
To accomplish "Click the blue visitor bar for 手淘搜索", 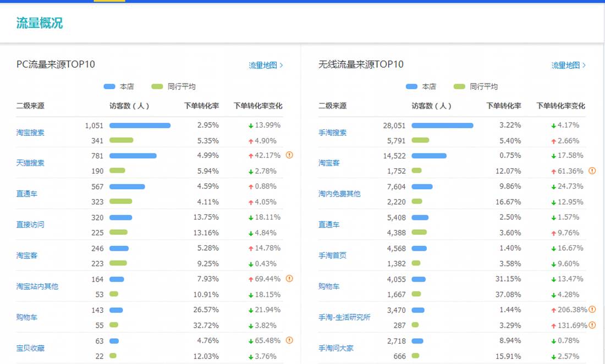I will [442, 125].
